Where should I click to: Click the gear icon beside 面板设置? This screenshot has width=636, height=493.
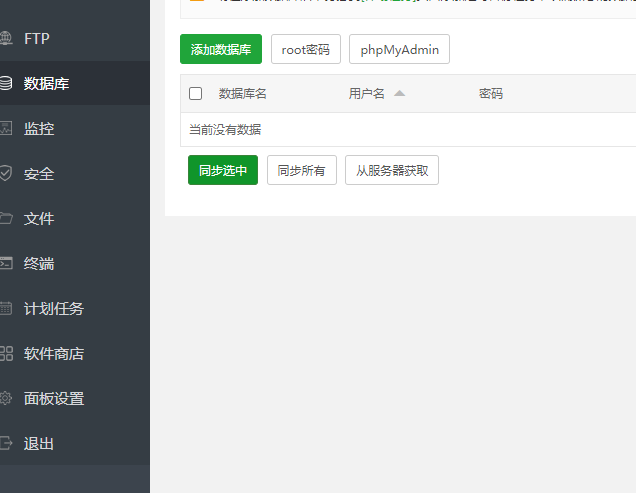6,398
